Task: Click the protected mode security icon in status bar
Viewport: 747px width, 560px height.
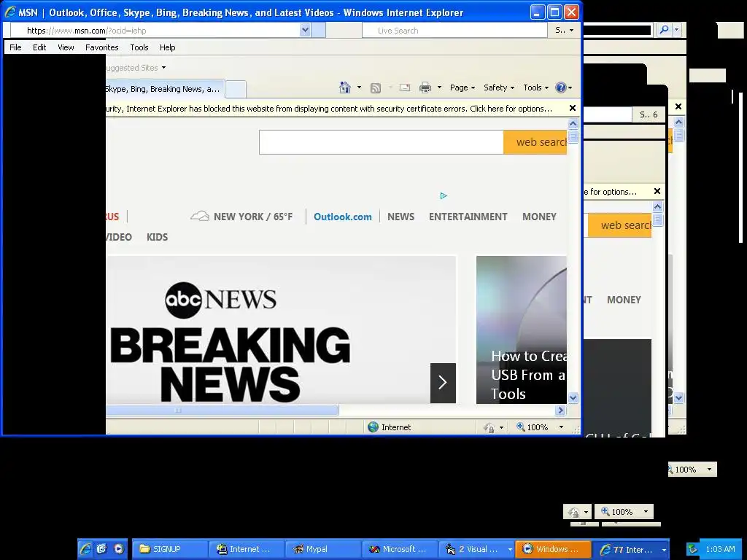Action: pos(489,427)
